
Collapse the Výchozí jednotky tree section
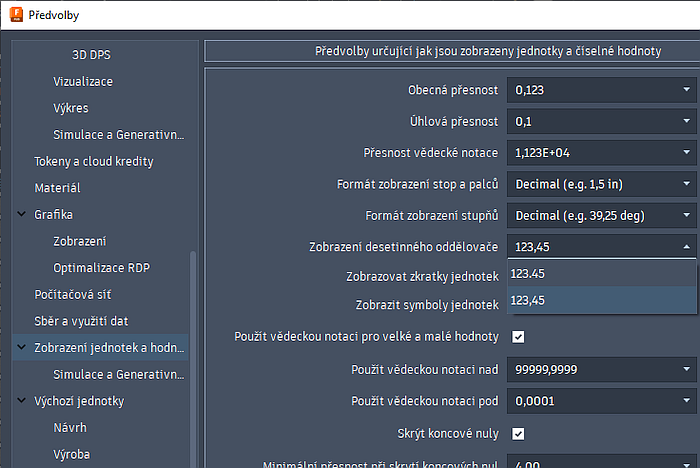click(x=22, y=401)
